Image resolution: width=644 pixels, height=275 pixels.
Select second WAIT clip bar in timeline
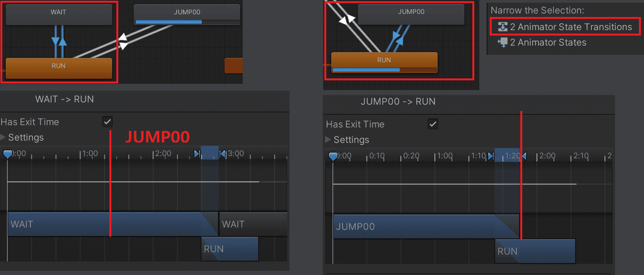point(253,224)
